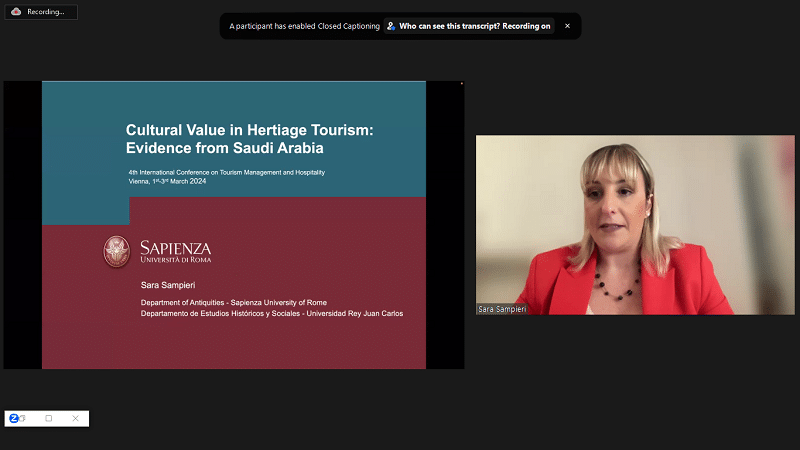Click the cloud recording icon
Image resolution: width=800 pixels, height=450 pixels.
tap(16, 12)
